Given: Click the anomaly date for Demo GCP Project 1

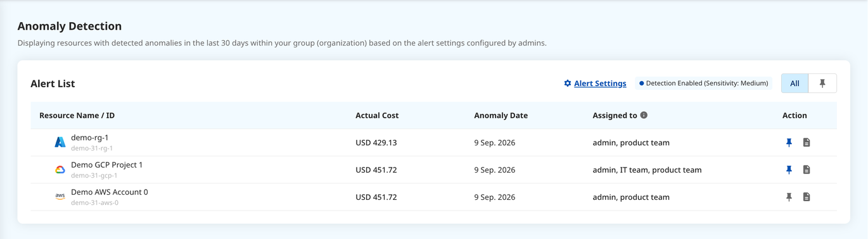Looking at the screenshot, I should click(495, 169).
